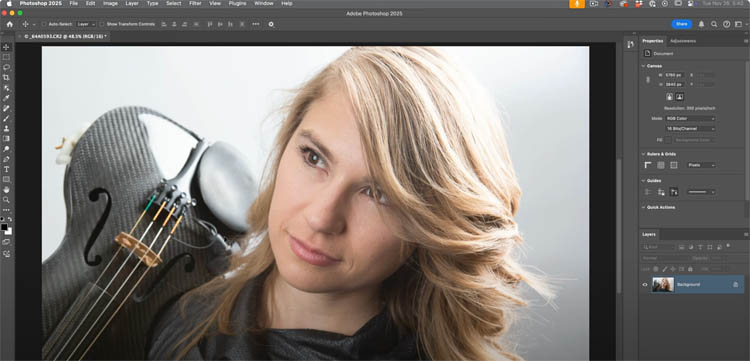Select the Pen tool
The image size is (750, 361).
[6, 159]
